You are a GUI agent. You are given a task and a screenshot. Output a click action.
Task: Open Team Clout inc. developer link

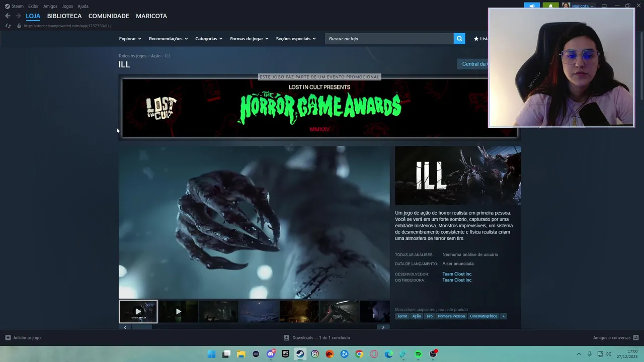click(x=457, y=274)
